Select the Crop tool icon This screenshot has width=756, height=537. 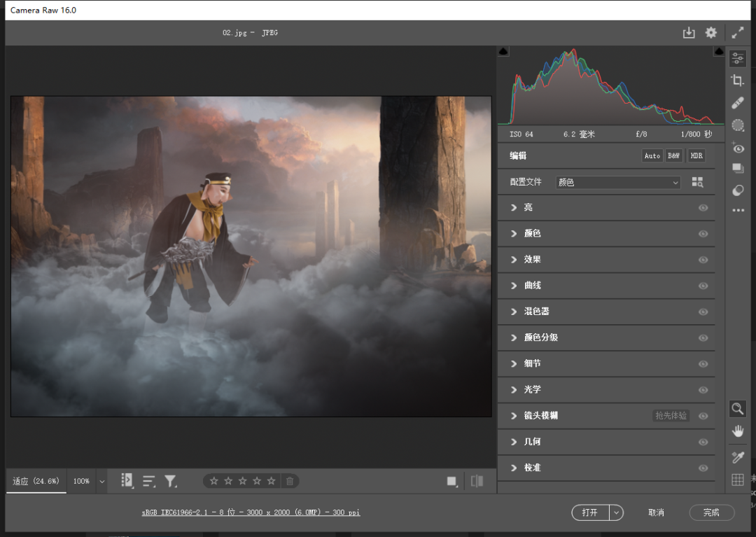click(738, 81)
